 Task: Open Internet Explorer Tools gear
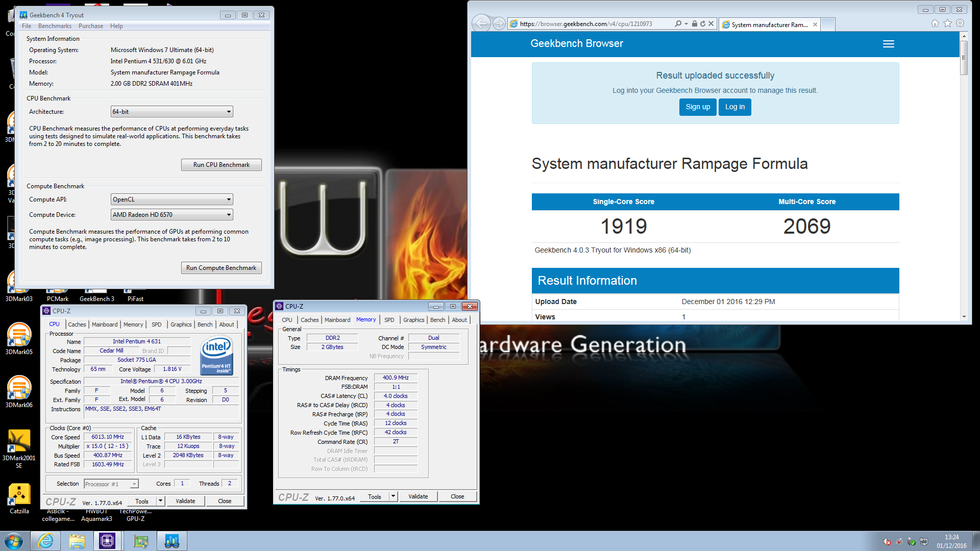pos(960,23)
